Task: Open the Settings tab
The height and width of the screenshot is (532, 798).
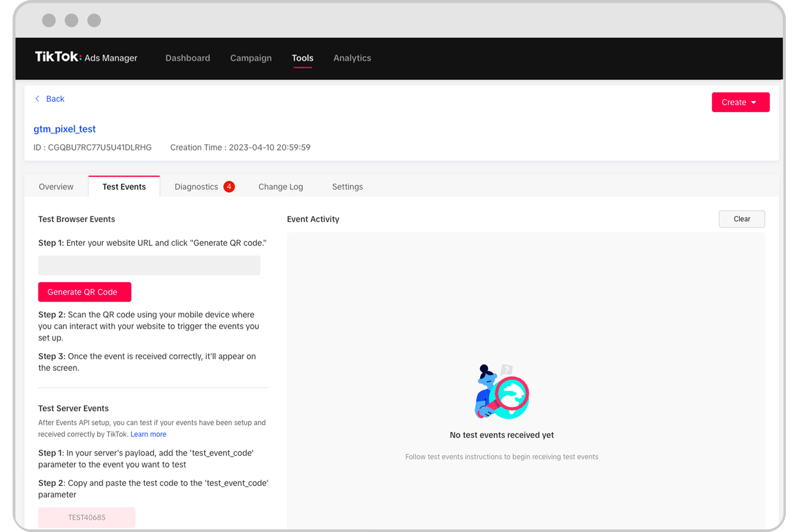Action: tap(347, 187)
